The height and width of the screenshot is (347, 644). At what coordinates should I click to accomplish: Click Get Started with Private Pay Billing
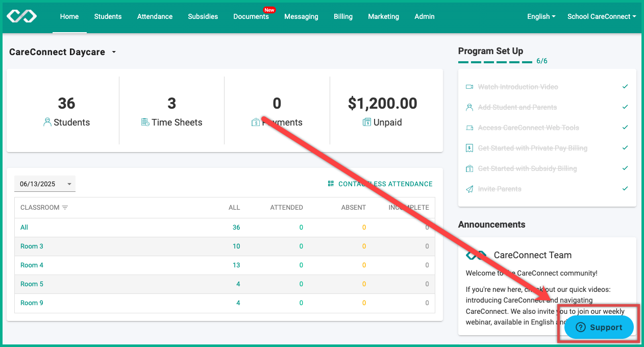pyautogui.click(x=533, y=148)
